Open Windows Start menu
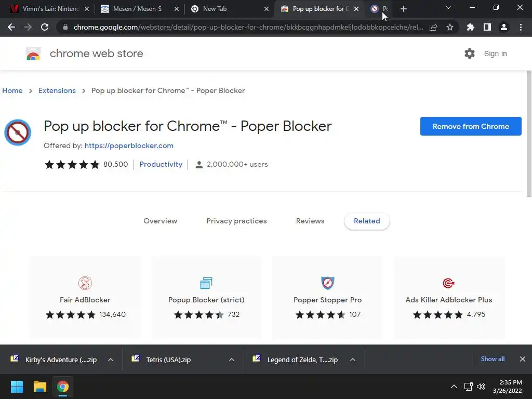 click(17, 387)
